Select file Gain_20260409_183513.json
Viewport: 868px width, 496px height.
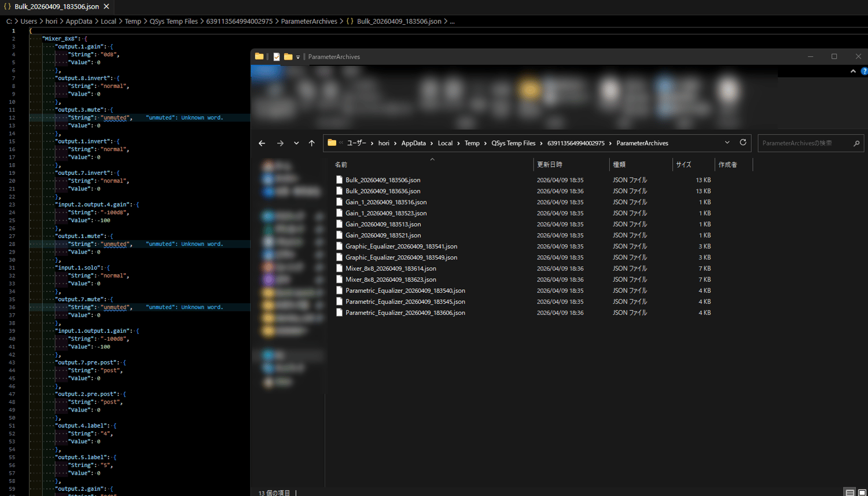pyautogui.click(x=383, y=224)
